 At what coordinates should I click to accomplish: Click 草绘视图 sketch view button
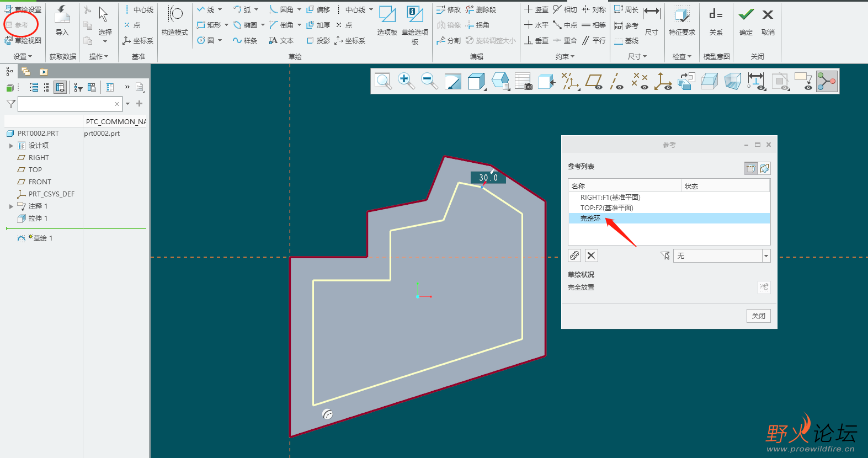tap(23, 40)
